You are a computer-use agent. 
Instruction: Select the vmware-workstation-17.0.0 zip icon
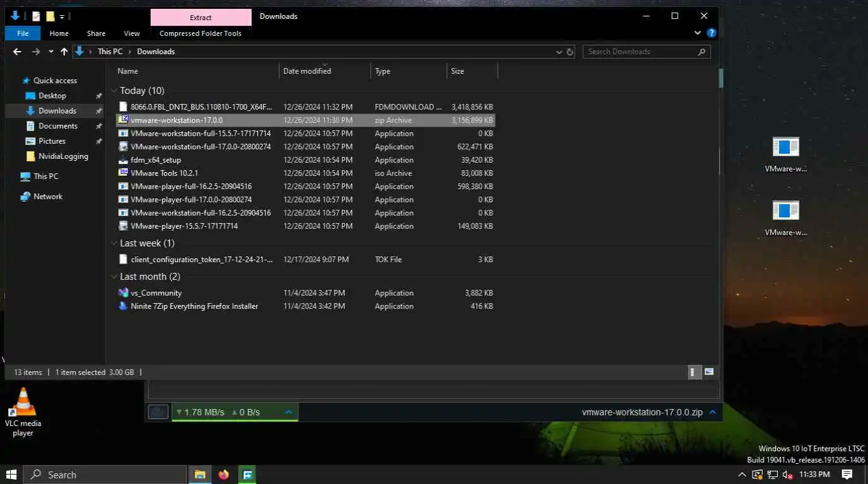(124, 120)
